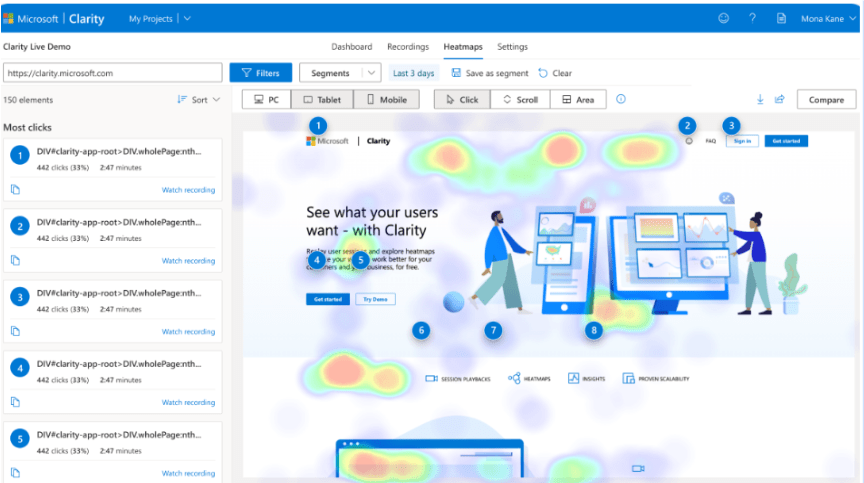Screen dimensions: 864x483
Task: Click the 150 elements count text
Action: pyautogui.click(x=28, y=100)
